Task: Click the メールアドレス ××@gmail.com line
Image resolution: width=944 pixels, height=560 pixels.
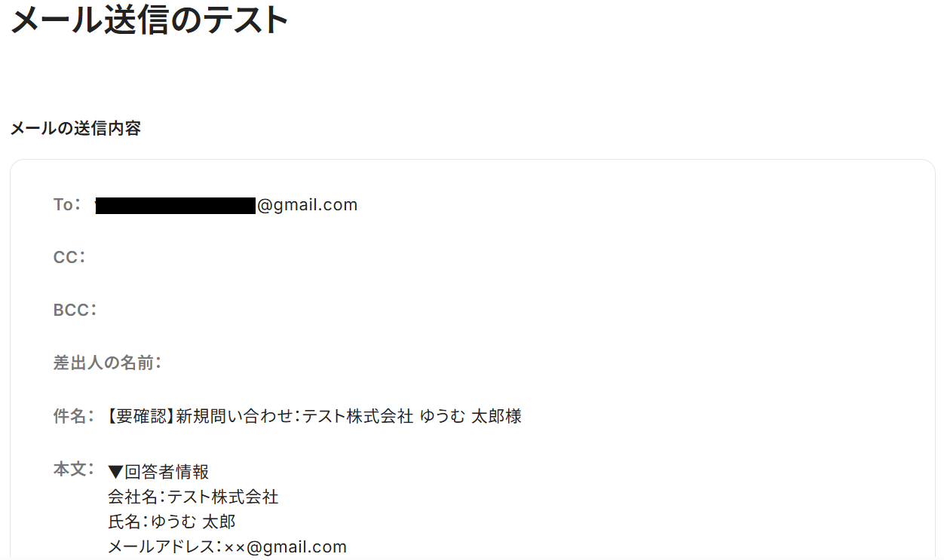Action: 227,547
